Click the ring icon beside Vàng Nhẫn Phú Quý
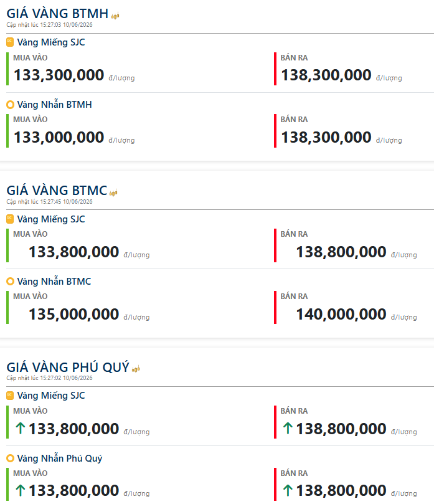This screenshot has width=434, height=504. click(x=11, y=458)
